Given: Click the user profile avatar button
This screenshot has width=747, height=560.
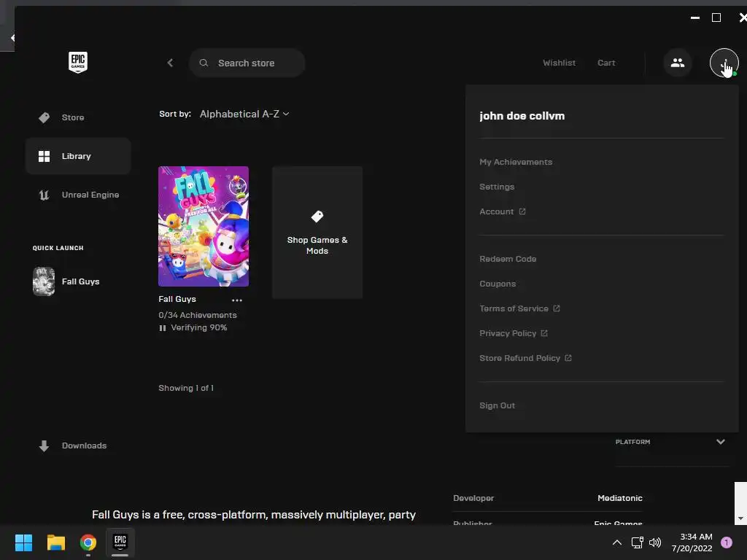Looking at the screenshot, I should pyautogui.click(x=724, y=63).
